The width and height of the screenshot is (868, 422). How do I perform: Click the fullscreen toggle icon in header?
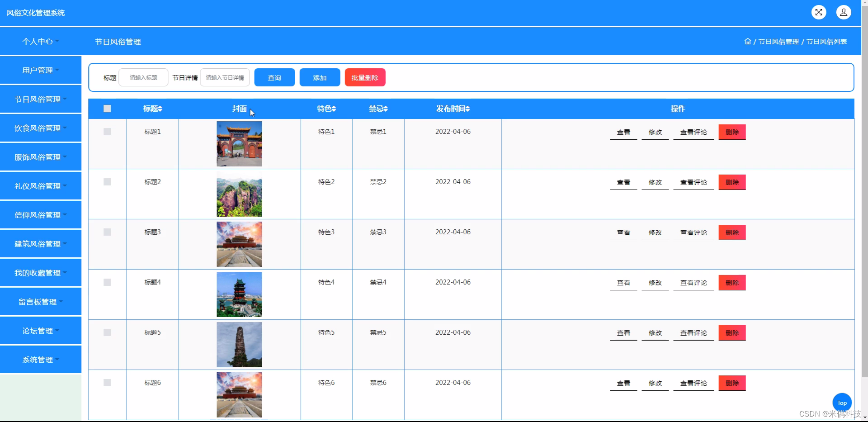819,12
